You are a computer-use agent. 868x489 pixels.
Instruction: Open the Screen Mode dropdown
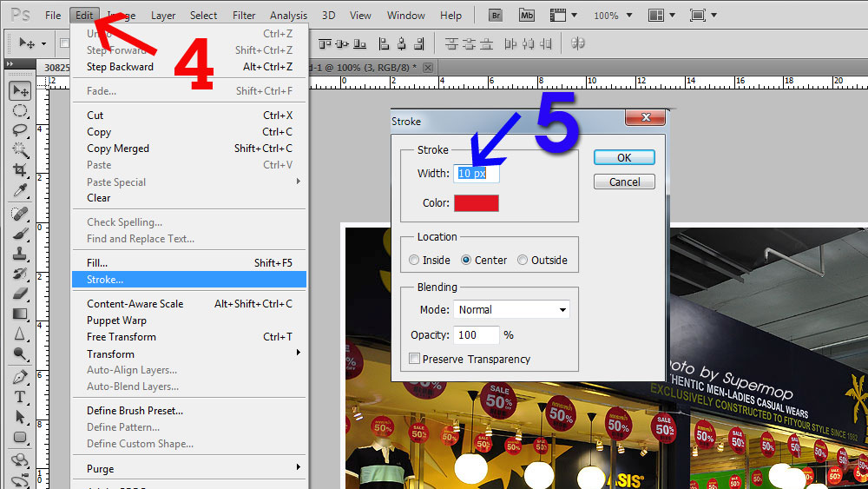click(703, 16)
